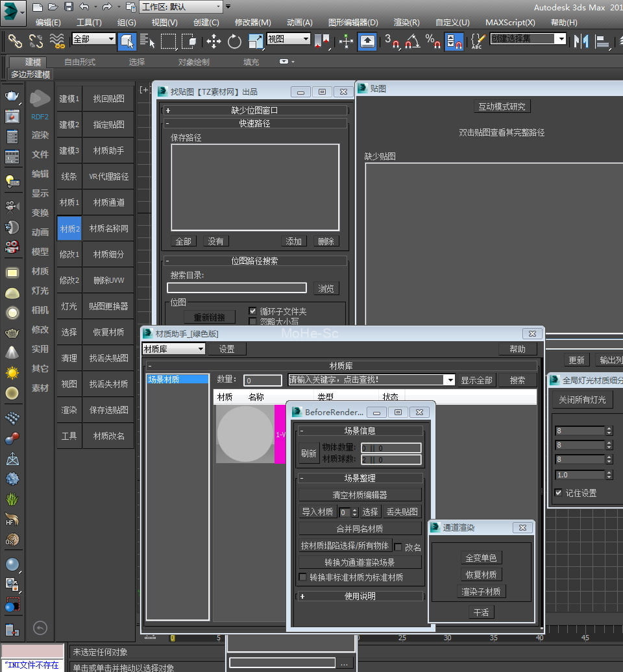Click the Undo arrow icon
The height and width of the screenshot is (672, 623).
click(84, 6)
